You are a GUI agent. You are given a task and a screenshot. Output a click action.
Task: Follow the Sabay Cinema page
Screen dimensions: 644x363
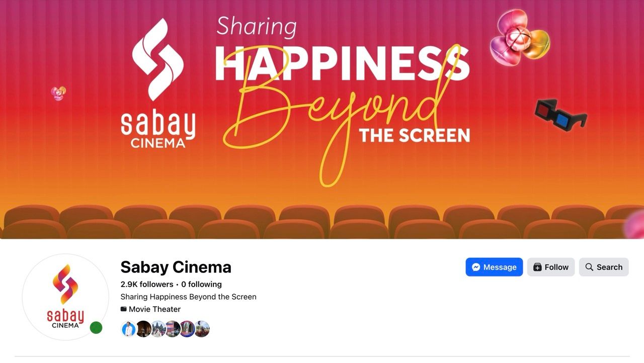click(550, 267)
